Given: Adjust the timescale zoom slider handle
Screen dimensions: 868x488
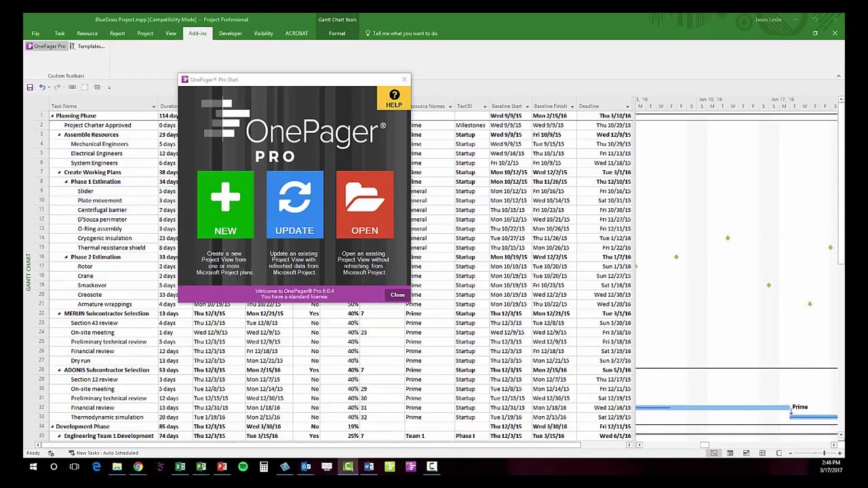Looking at the screenshot, I should [825, 453].
